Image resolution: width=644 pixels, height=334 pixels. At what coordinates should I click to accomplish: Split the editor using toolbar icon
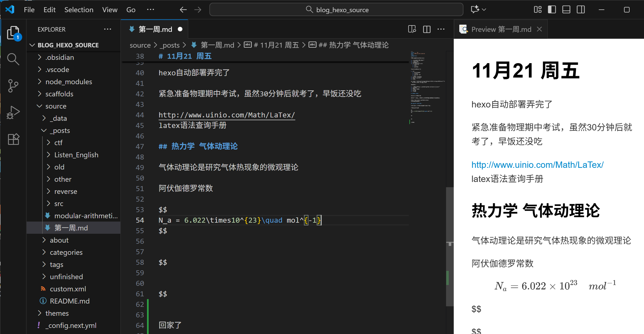pyautogui.click(x=426, y=29)
